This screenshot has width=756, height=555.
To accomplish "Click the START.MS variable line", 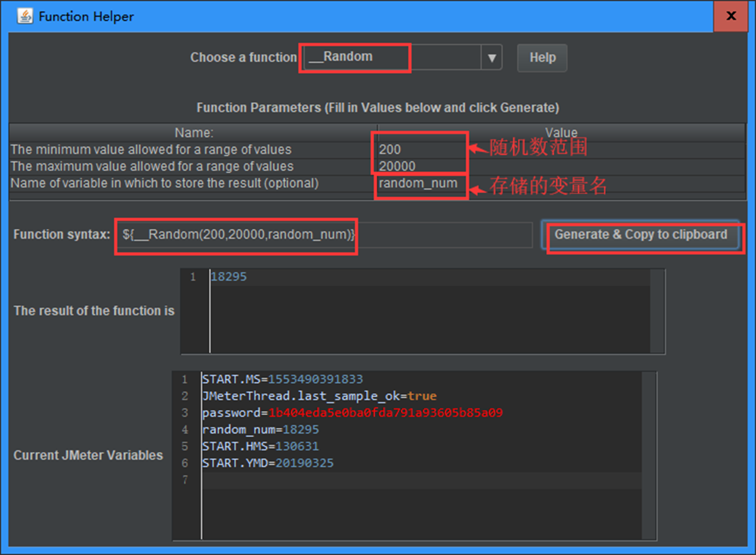I will (282, 379).
